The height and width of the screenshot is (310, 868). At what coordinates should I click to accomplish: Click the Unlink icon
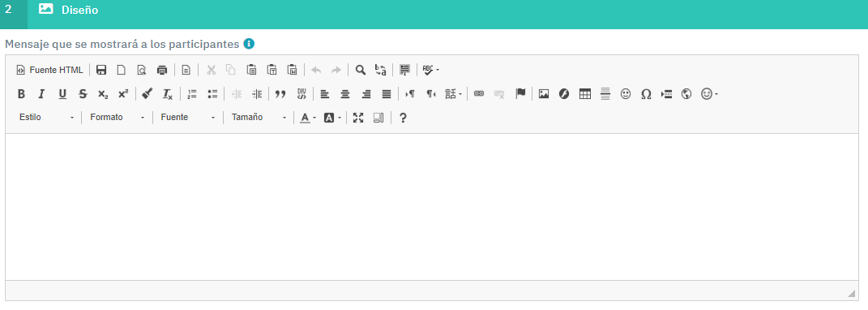[499, 93]
